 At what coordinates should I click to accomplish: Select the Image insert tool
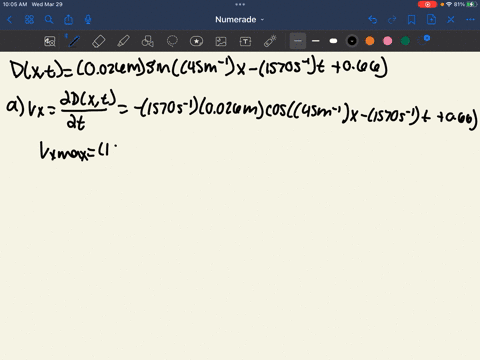pyautogui.click(x=221, y=41)
